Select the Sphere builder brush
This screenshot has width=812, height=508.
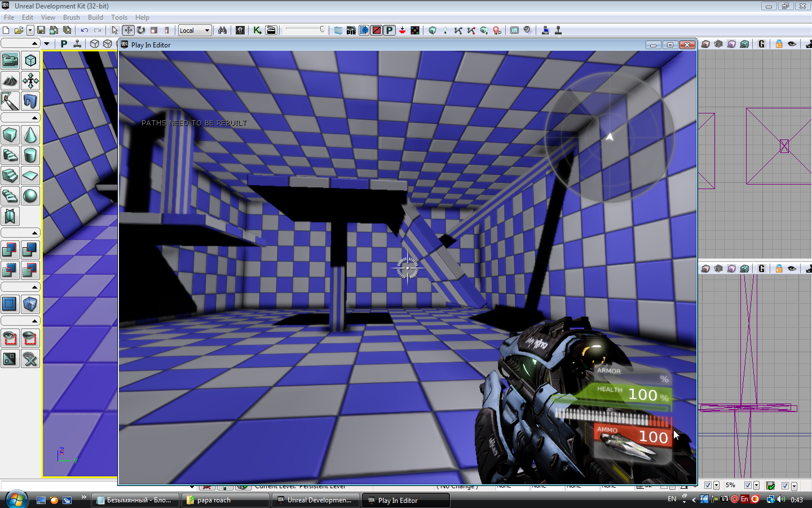point(30,196)
